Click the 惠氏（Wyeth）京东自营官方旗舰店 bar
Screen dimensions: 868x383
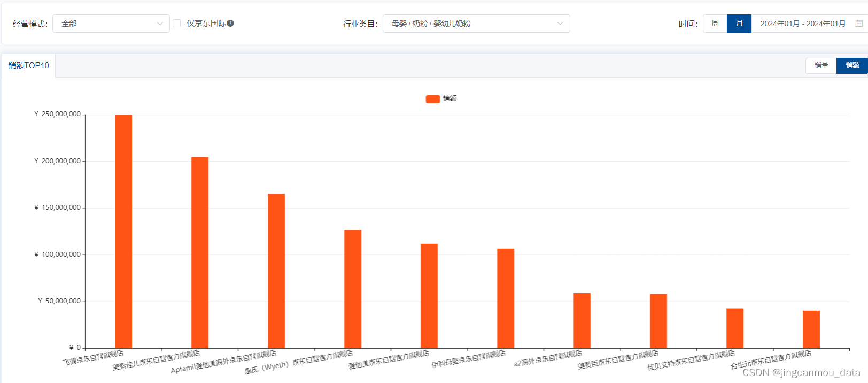tap(353, 290)
